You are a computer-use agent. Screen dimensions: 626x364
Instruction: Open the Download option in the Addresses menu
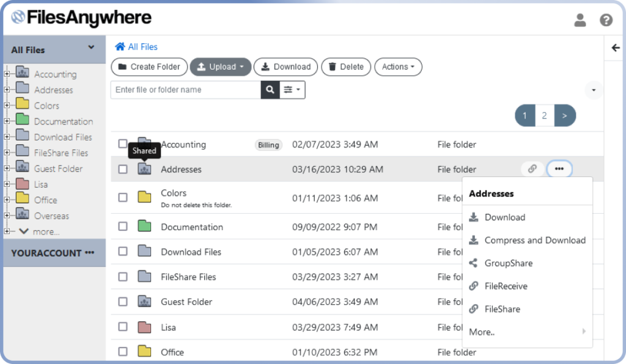(x=504, y=217)
